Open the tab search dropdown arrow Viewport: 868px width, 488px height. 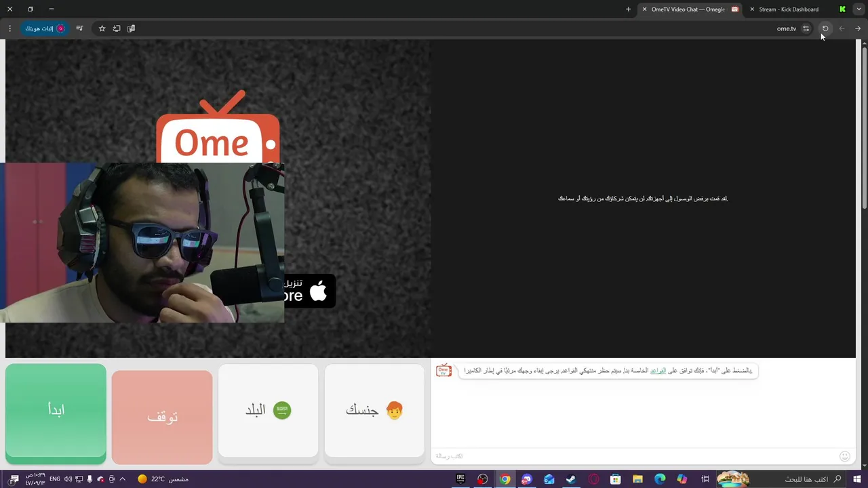tap(859, 9)
